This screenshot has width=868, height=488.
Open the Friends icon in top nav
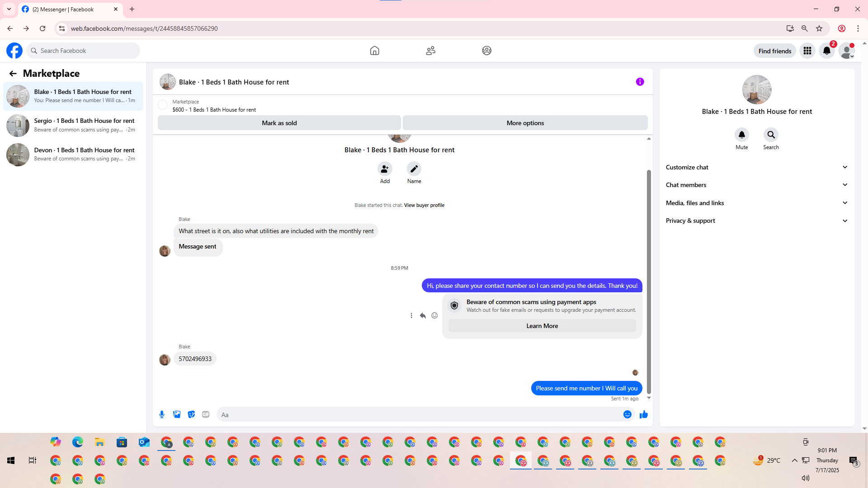click(431, 51)
